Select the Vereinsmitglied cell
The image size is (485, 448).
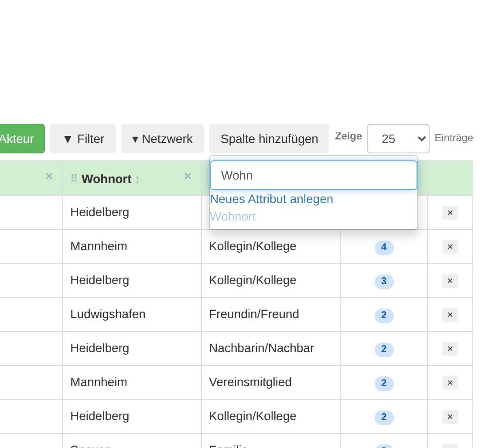coord(271,383)
